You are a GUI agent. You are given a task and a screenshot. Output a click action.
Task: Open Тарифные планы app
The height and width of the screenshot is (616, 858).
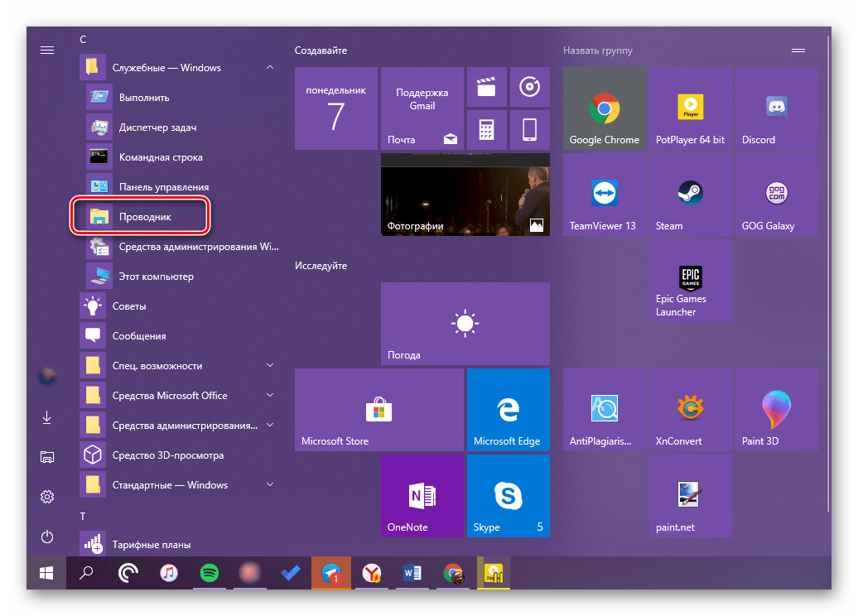[x=181, y=544]
